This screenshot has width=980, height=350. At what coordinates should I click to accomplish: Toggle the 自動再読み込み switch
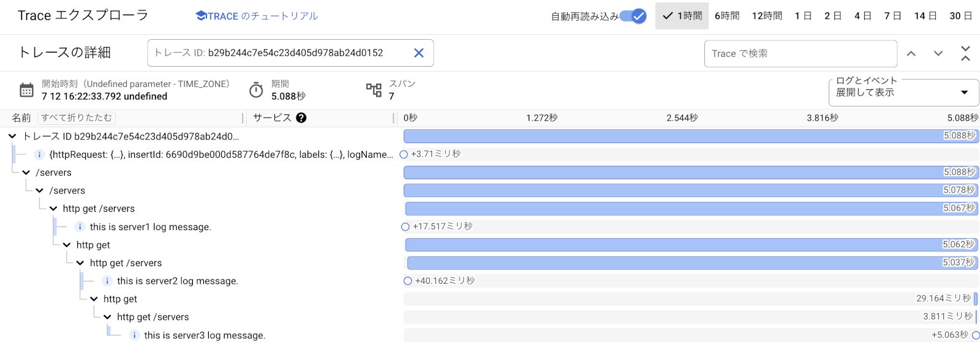coord(633,16)
